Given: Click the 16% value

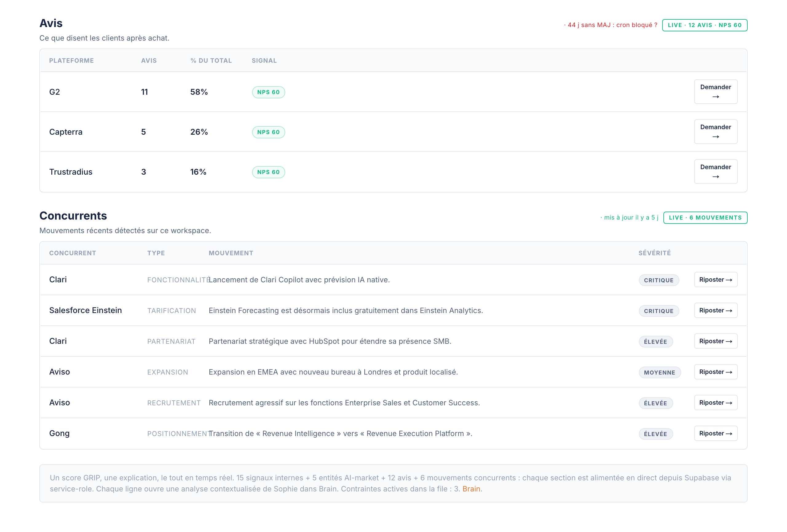Looking at the screenshot, I should coord(199,172).
